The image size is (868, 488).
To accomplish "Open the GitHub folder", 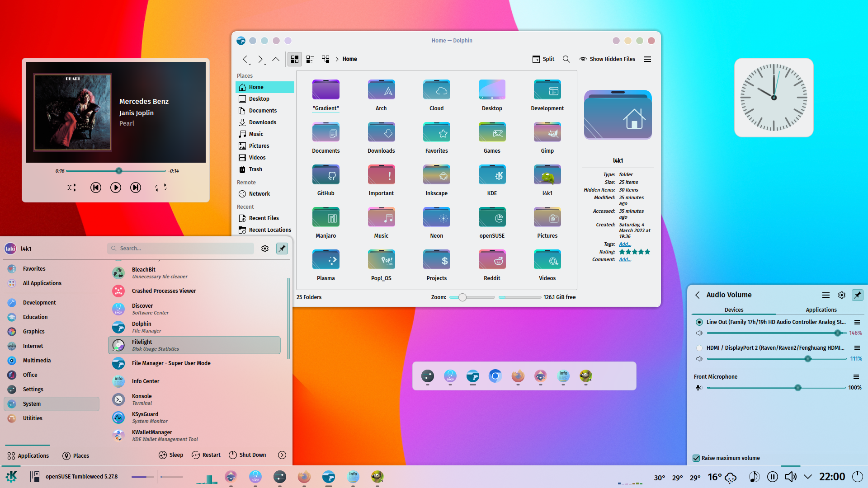I will point(326,180).
